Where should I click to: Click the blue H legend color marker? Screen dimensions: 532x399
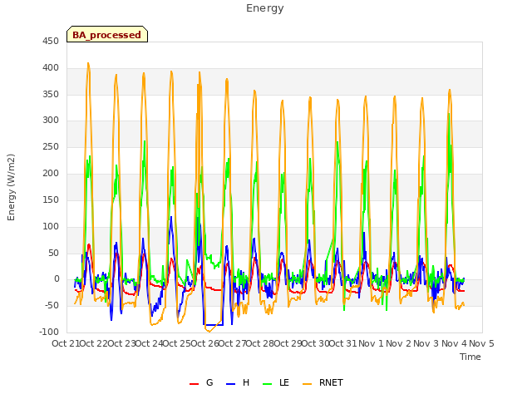(x=230, y=384)
